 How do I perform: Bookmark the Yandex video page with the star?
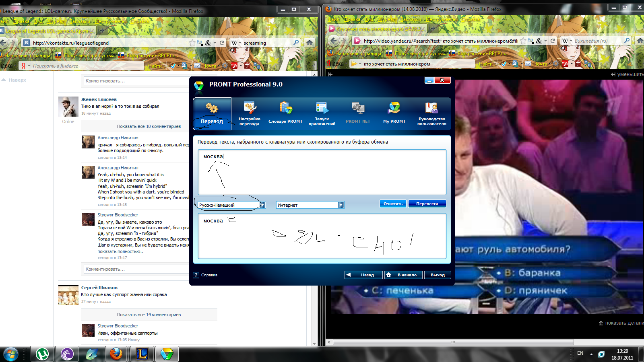click(523, 41)
